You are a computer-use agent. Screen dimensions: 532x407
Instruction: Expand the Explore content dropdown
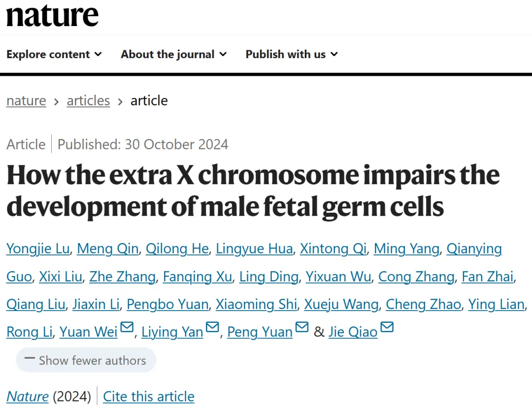pyautogui.click(x=54, y=54)
